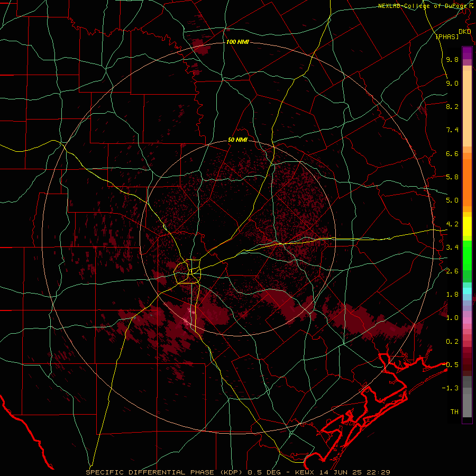
Task: Select the cyan band of the color scale
Action: point(467,291)
